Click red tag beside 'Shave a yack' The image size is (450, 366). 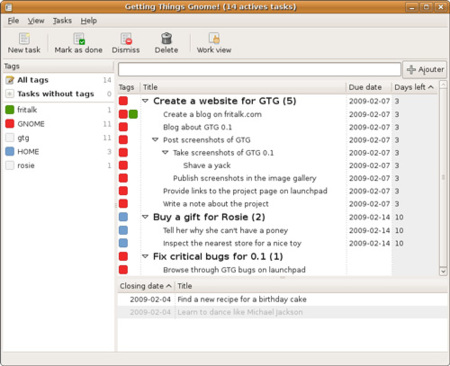(x=123, y=165)
